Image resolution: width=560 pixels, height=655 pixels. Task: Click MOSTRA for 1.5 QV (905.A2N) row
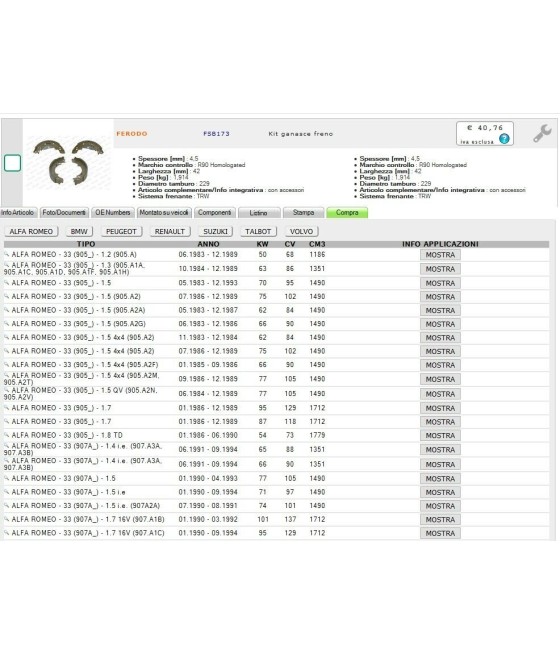[440, 394]
